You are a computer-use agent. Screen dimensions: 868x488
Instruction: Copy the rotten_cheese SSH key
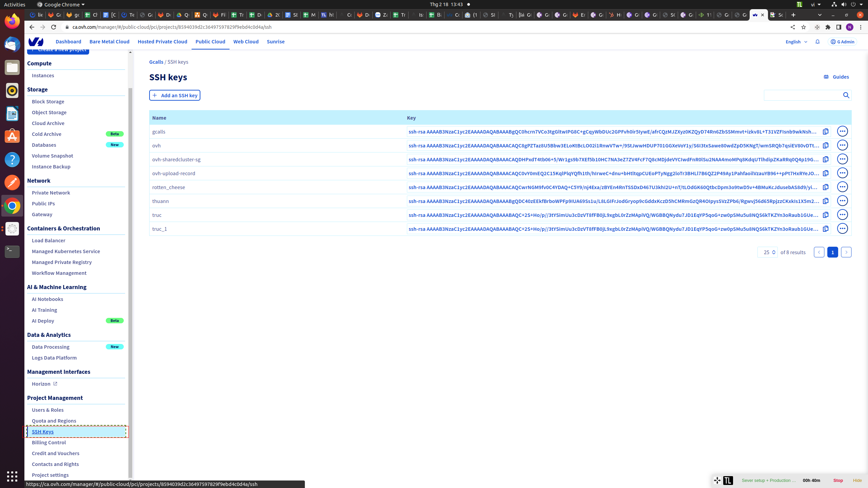click(x=826, y=187)
